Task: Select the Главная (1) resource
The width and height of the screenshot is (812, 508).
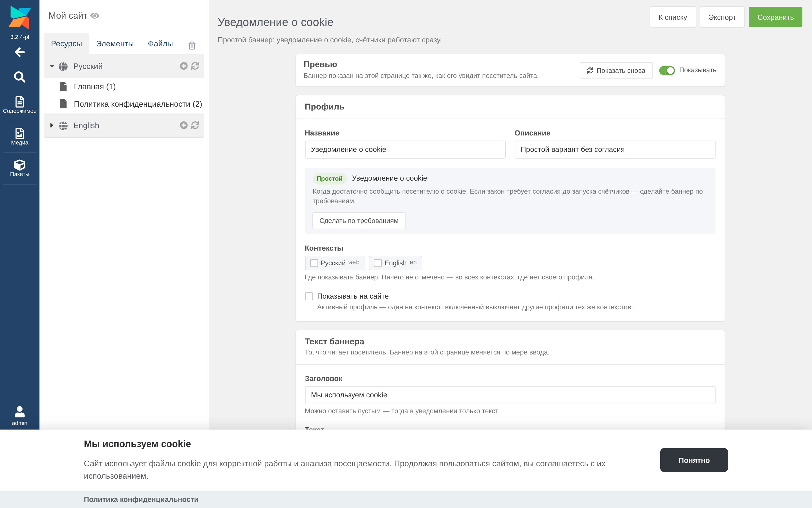Action: [95, 87]
